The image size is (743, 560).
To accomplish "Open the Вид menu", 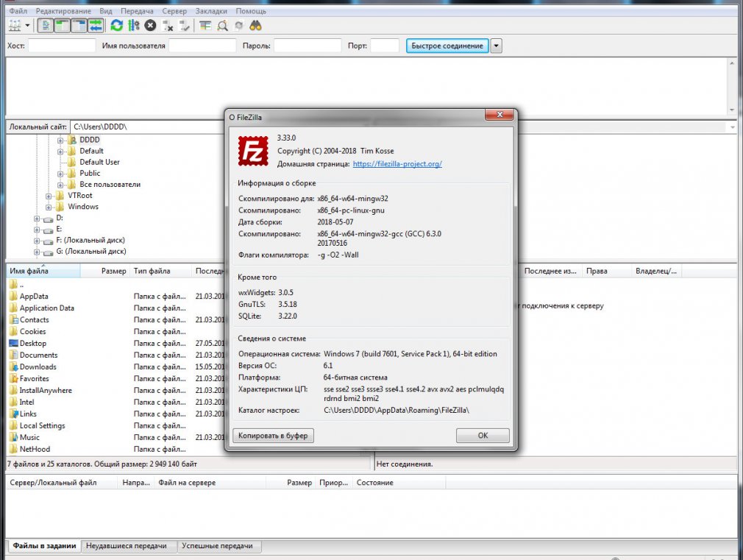I will tap(106, 10).
